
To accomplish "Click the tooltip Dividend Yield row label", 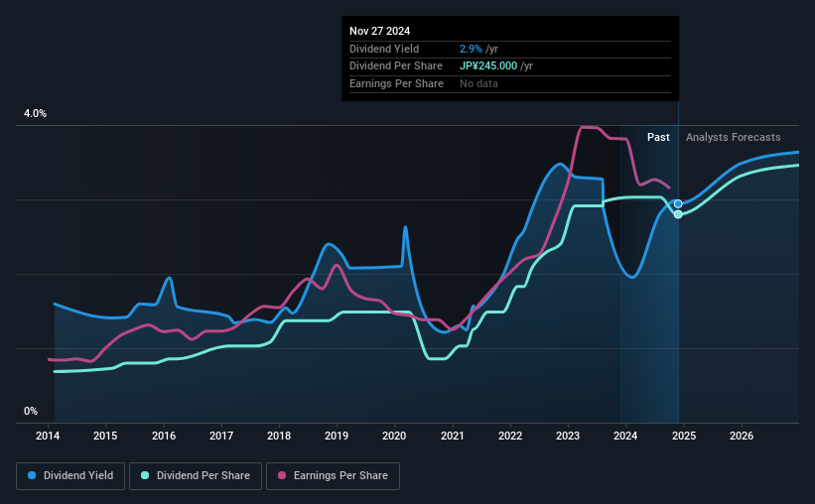I will click(x=384, y=49).
